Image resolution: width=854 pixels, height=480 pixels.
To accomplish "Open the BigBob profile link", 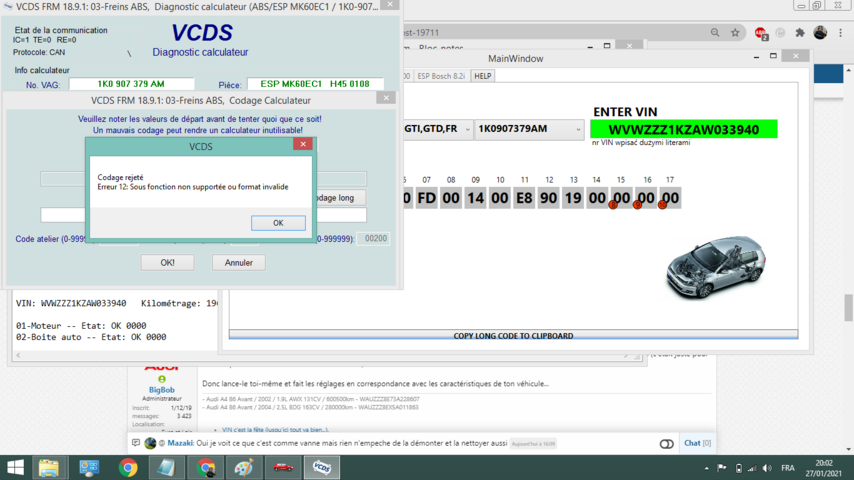I will (x=162, y=390).
